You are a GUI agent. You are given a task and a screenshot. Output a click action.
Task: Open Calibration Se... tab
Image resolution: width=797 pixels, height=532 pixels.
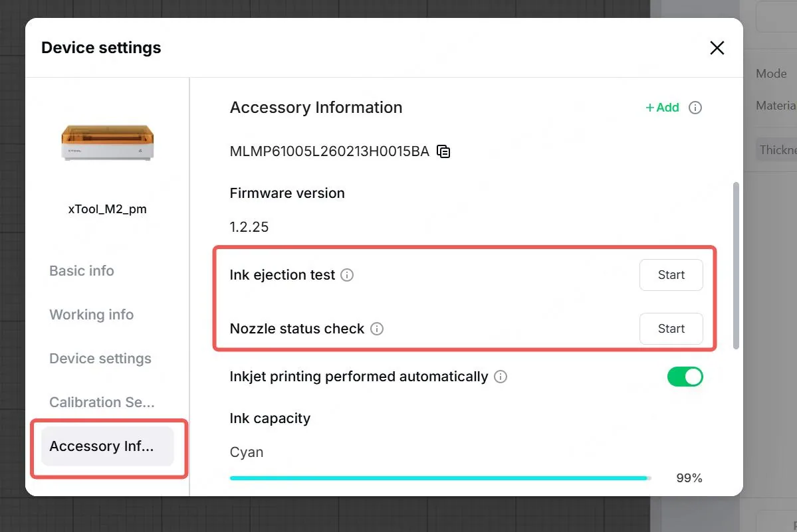[x=102, y=402]
